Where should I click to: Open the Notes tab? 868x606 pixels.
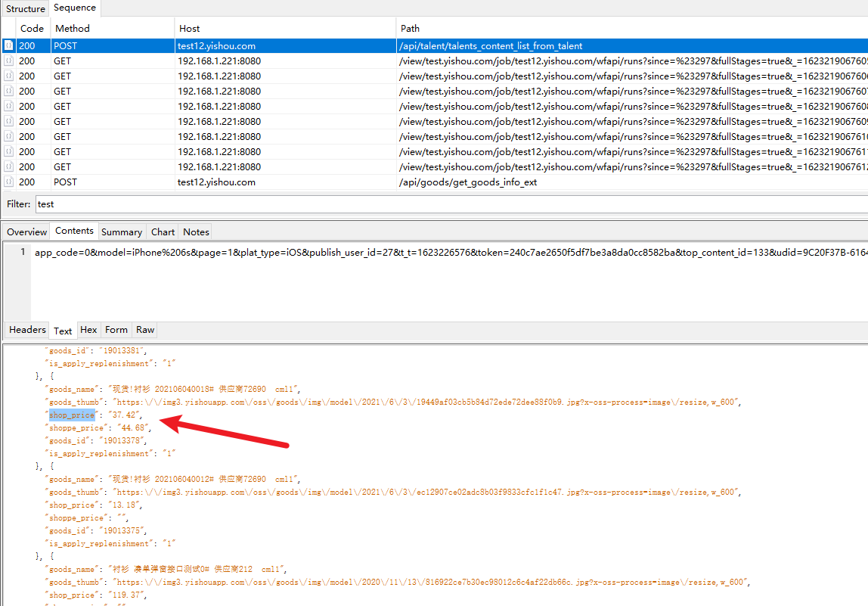click(x=196, y=232)
